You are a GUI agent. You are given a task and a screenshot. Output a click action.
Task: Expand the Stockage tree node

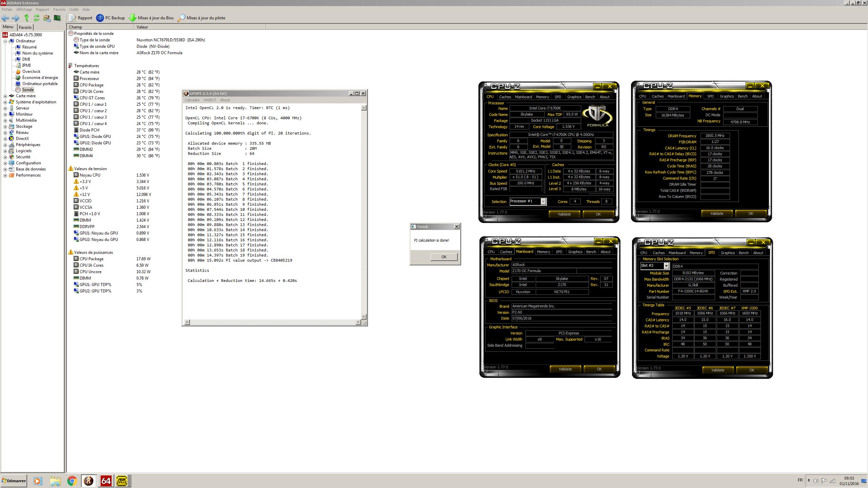5,126
